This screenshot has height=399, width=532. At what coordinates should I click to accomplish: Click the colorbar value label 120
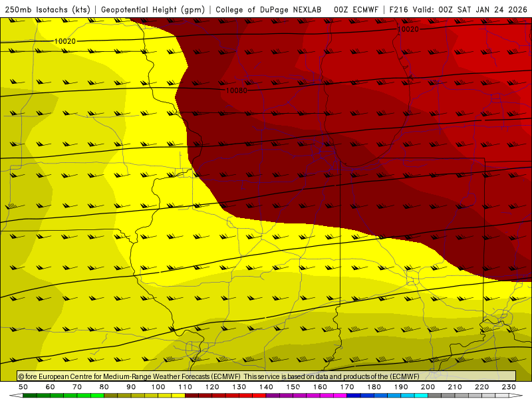(x=212, y=387)
